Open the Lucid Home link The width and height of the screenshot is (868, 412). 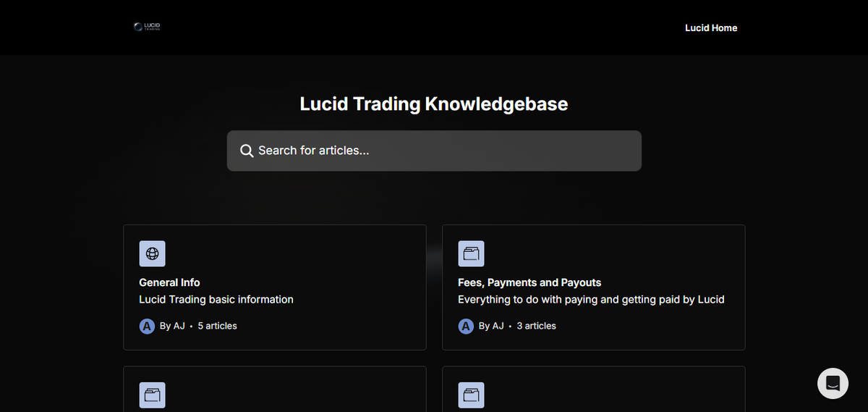tap(711, 28)
